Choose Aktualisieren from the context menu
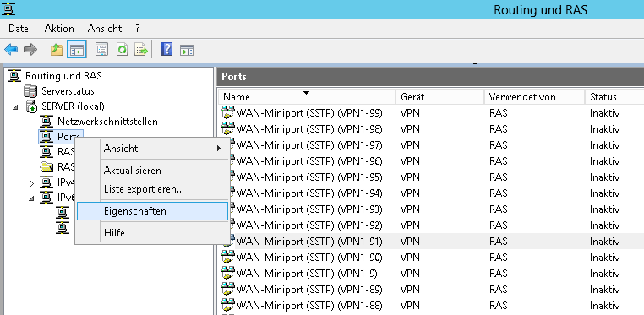This screenshot has width=644, height=315. [x=152, y=171]
